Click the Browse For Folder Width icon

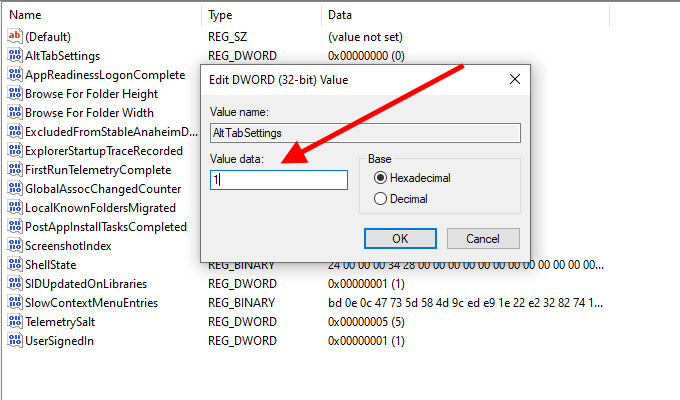[14, 112]
